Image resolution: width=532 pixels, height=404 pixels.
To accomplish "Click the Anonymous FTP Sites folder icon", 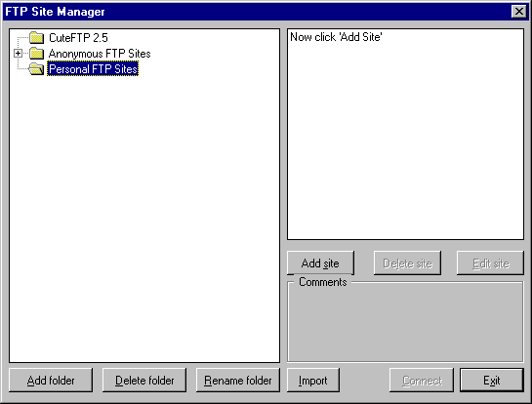I will (37, 54).
